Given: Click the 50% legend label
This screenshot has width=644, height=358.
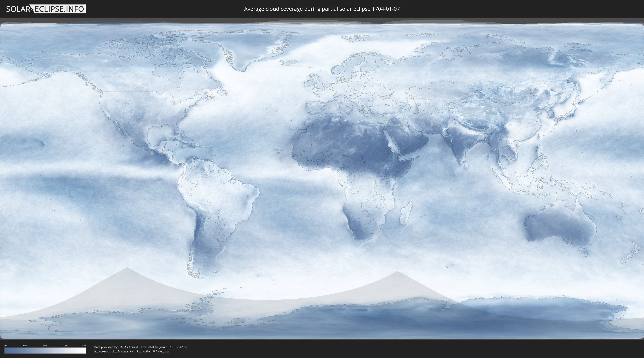Looking at the screenshot, I should pos(45,345).
